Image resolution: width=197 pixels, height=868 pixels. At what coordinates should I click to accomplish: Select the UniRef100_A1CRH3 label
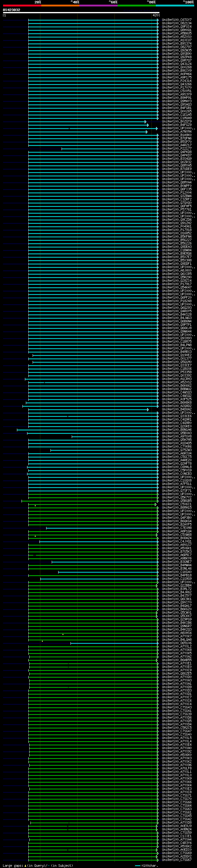click(x=176, y=379)
